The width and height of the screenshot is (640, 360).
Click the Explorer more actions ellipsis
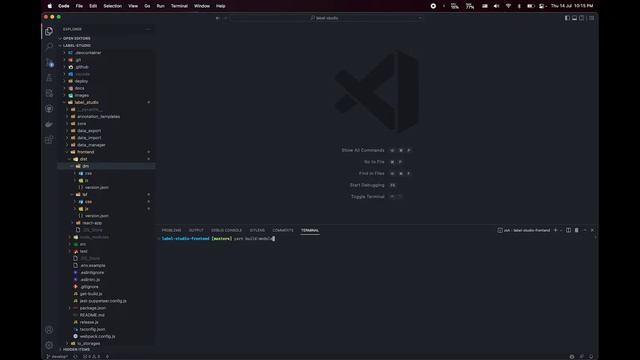tap(148, 29)
